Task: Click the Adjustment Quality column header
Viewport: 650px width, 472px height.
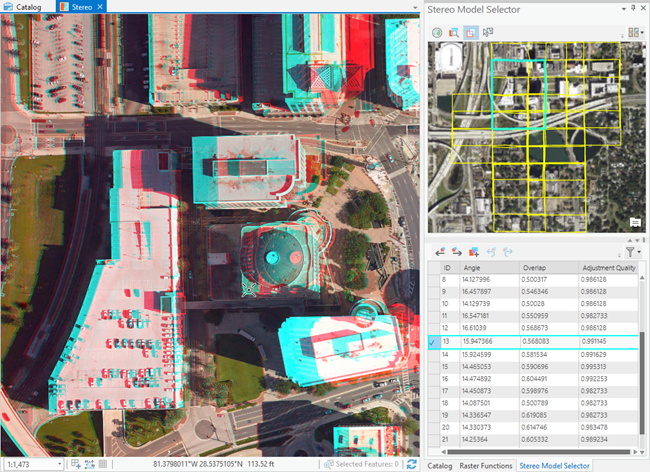Action: [609, 268]
